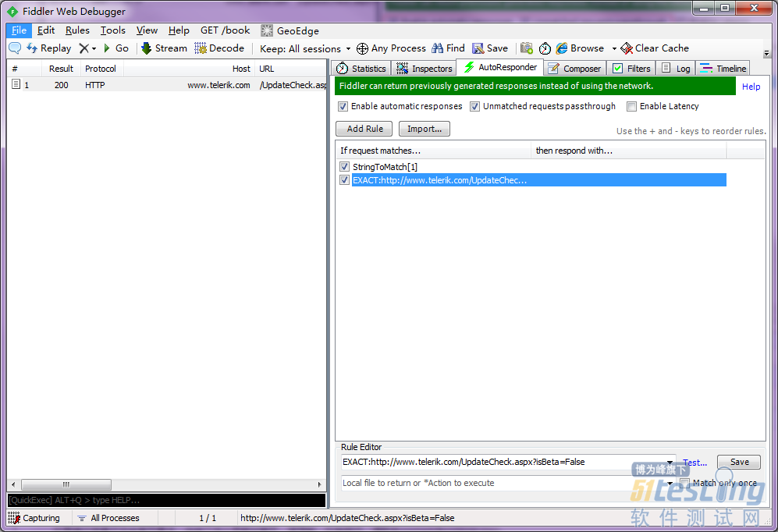Click the Save sessions toolbar icon
The height and width of the screenshot is (532, 778).
478,48
